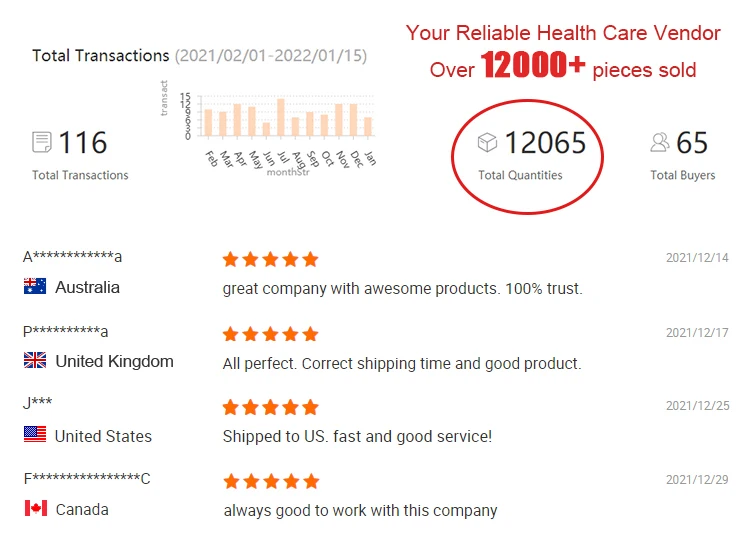Click the United Kingdom review's star rating

270,334
